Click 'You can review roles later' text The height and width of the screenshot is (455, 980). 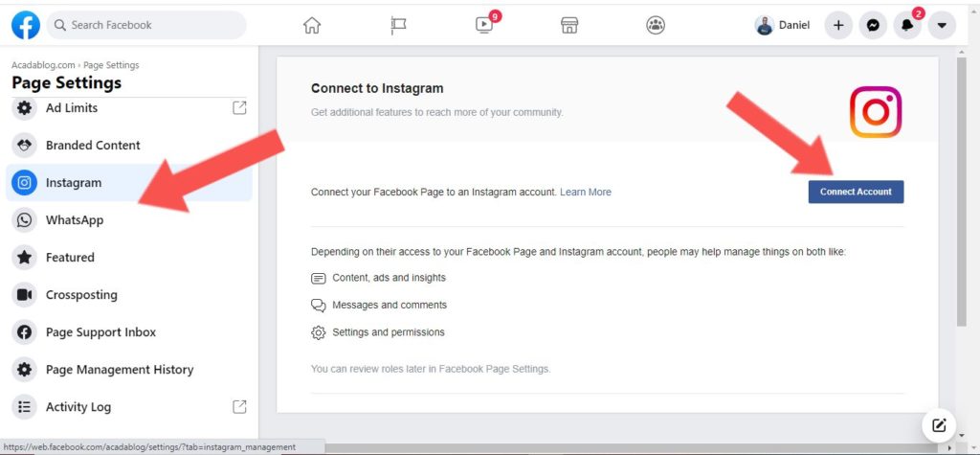pos(431,369)
